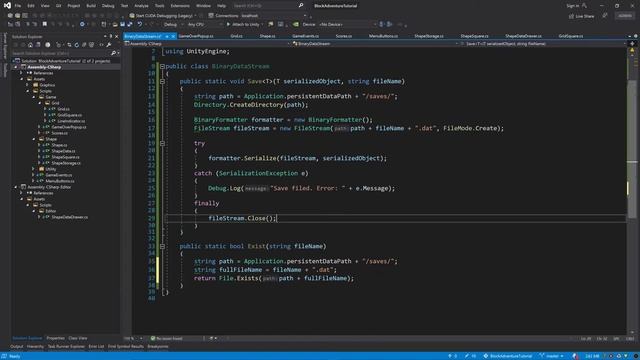
Task: Switch to the MenuButtons.cs tab
Action: coord(383,36)
